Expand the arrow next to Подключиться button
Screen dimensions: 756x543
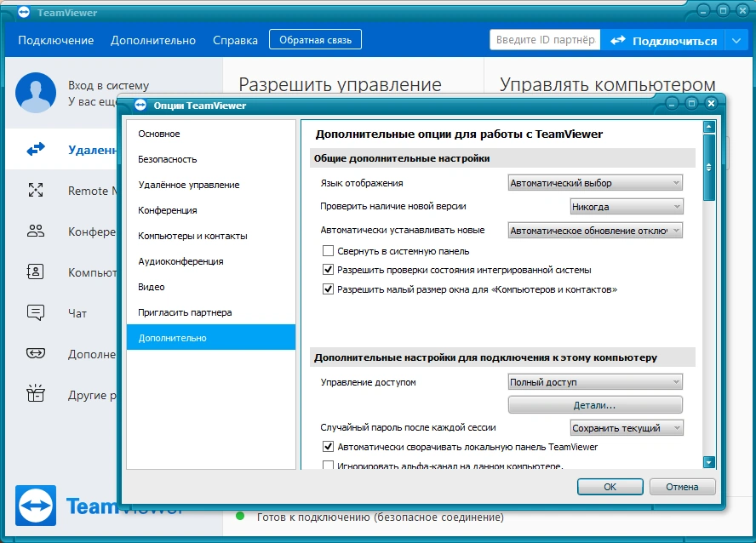736,41
